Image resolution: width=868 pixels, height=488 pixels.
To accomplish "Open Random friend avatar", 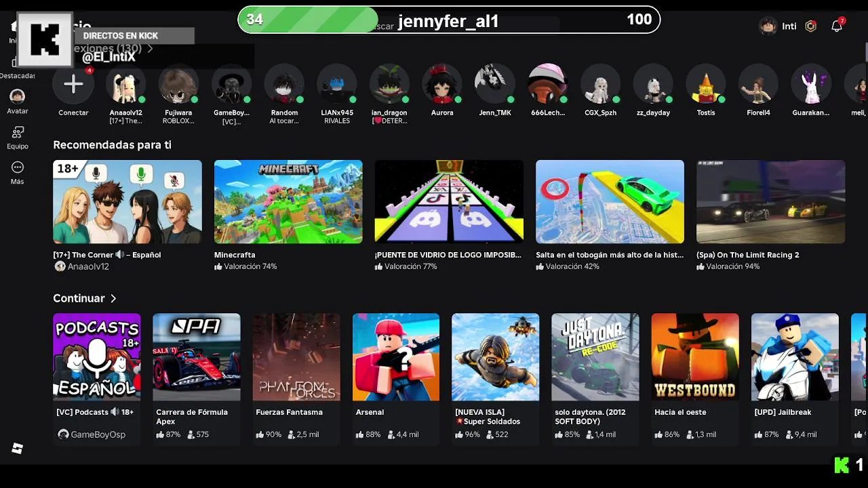I will [284, 84].
